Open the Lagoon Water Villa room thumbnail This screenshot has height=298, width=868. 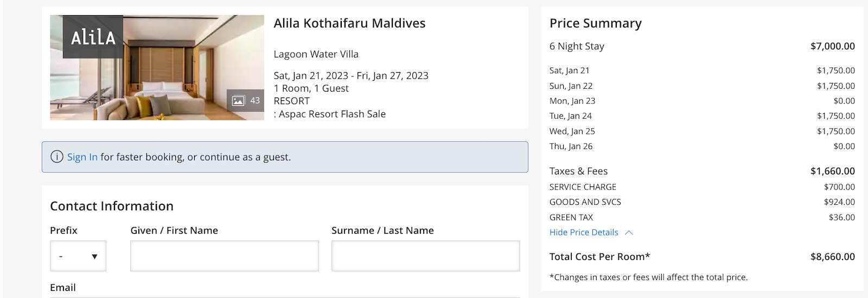[x=157, y=68]
